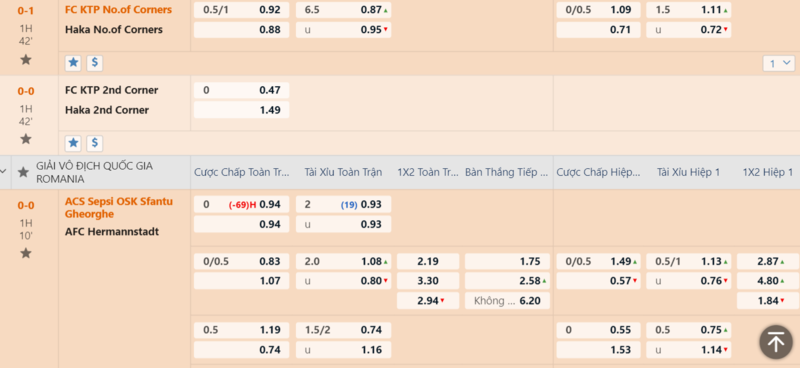Click the scroll-to-top arrow button
The image size is (800, 368).
click(776, 342)
